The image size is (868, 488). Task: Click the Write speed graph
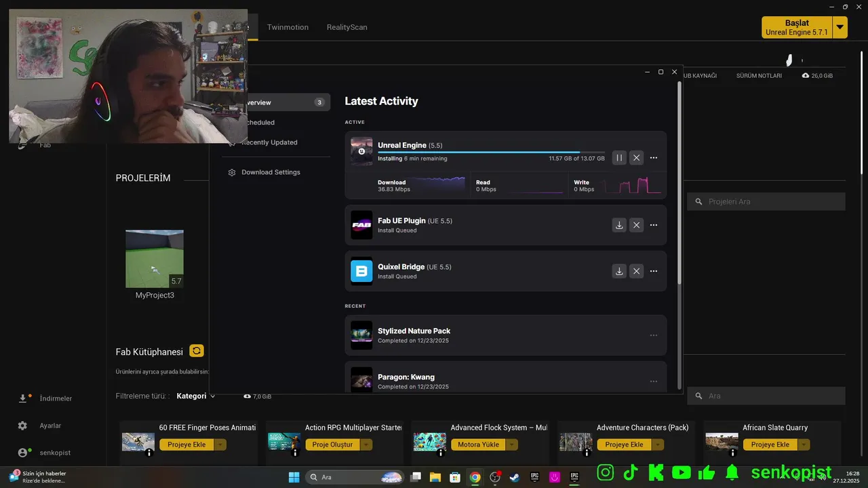coord(633,185)
